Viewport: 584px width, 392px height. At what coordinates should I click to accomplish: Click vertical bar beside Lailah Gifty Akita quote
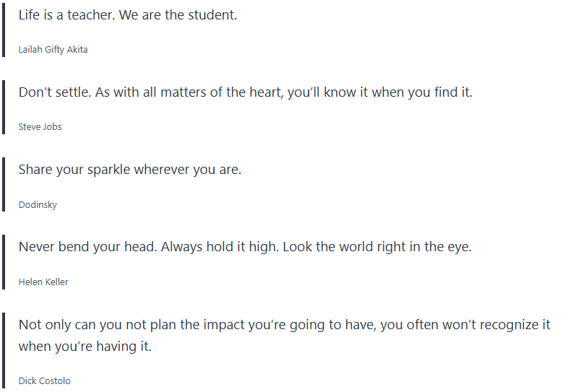coord(4,29)
